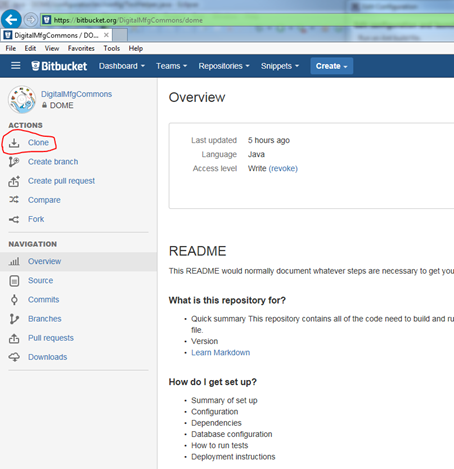Click the Create branch icon
The height and width of the screenshot is (469, 454).
(x=14, y=162)
